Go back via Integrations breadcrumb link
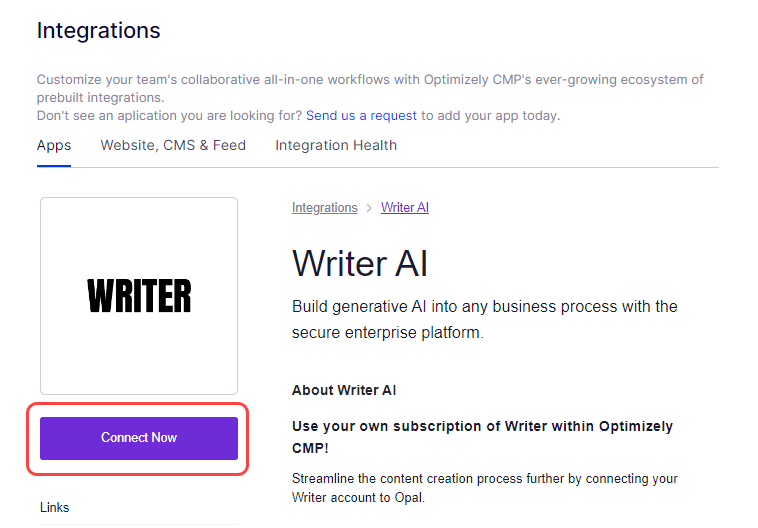 click(x=324, y=207)
